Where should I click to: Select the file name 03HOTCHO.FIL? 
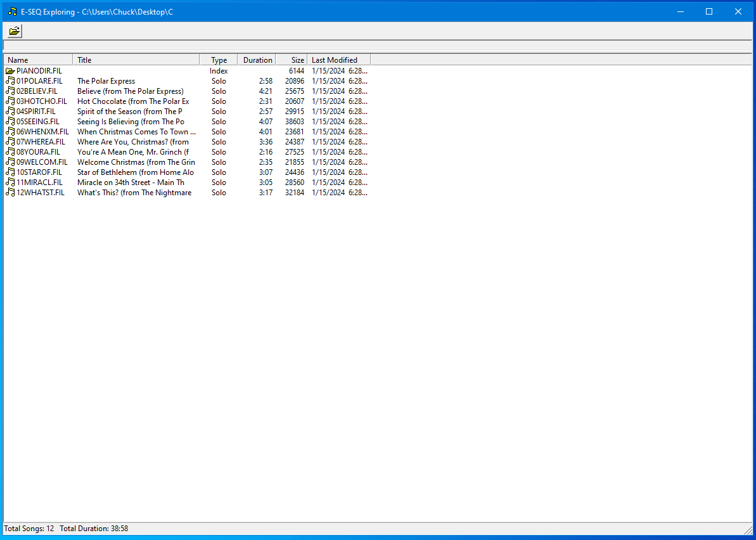(41, 101)
